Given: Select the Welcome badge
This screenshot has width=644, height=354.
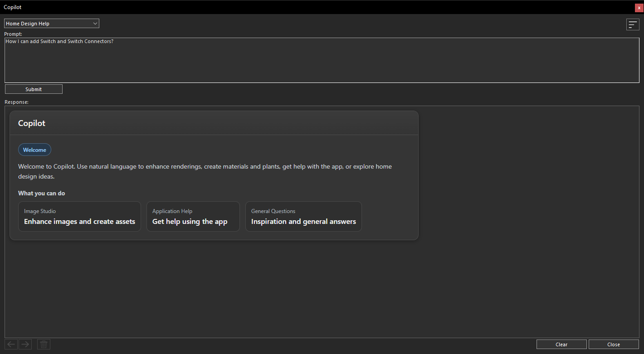Looking at the screenshot, I should (34, 150).
